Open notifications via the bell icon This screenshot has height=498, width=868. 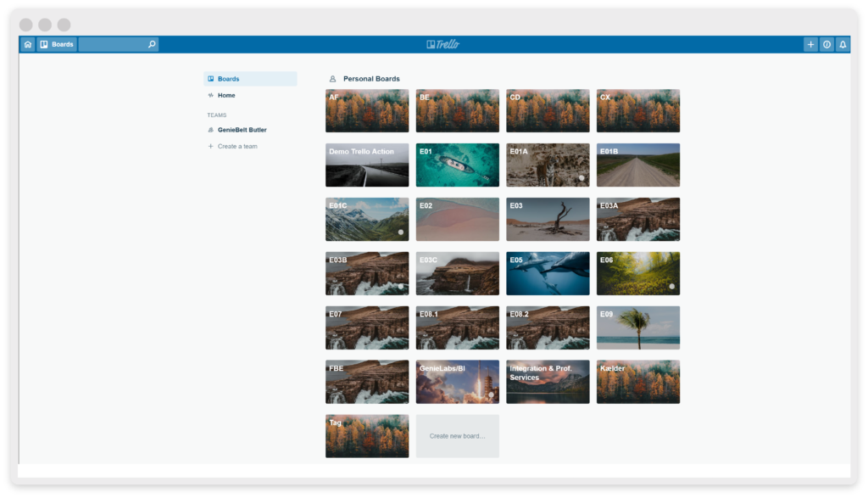point(843,43)
